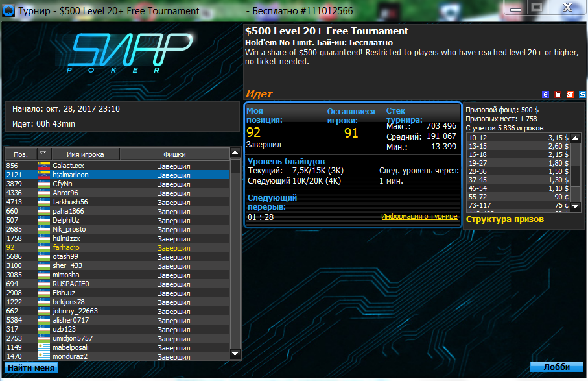The width and height of the screenshot is (588, 381).
Task: Click the flag icon beside Galactuxx
Action: (44, 166)
